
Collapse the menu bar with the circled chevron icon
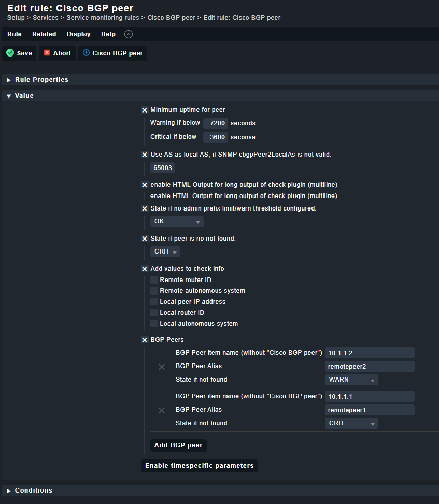coord(129,34)
